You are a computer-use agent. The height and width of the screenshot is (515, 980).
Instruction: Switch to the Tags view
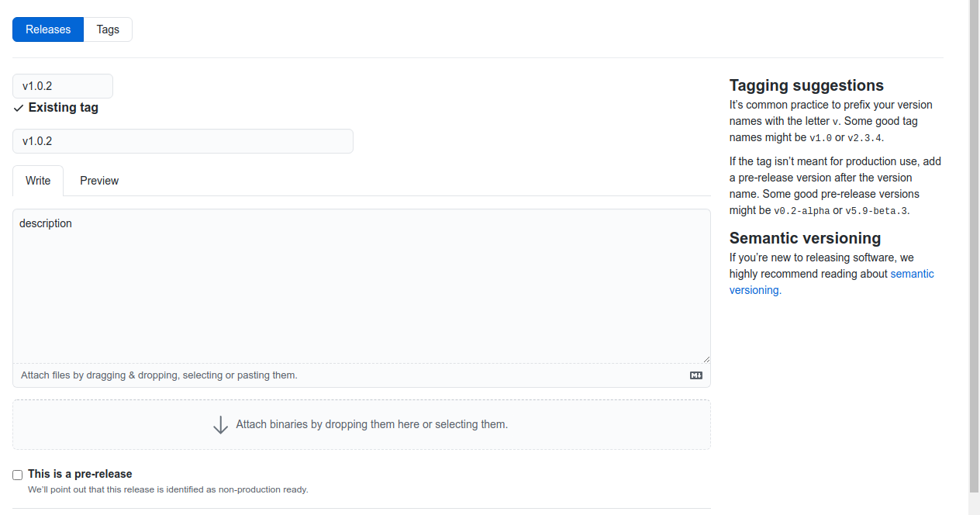[107, 29]
